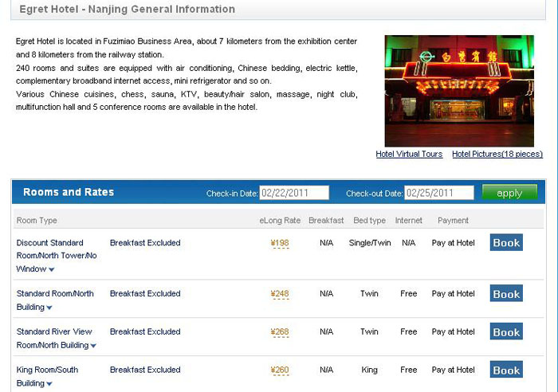Click Pay at Hotel in King Room row
Image resolution: width=558 pixels, height=392 pixels.
453,370
